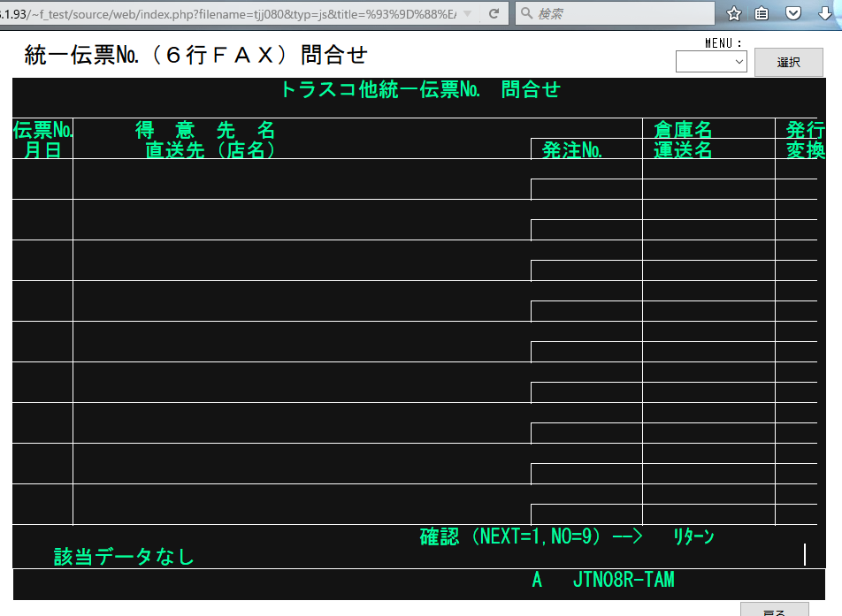
Task: Click the magnifier icon in the search box
Action: tap(526, 14)
